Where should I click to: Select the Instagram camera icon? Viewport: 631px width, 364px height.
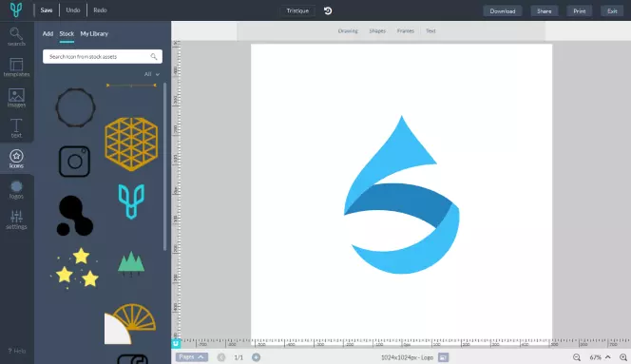[x=74, y=162]
